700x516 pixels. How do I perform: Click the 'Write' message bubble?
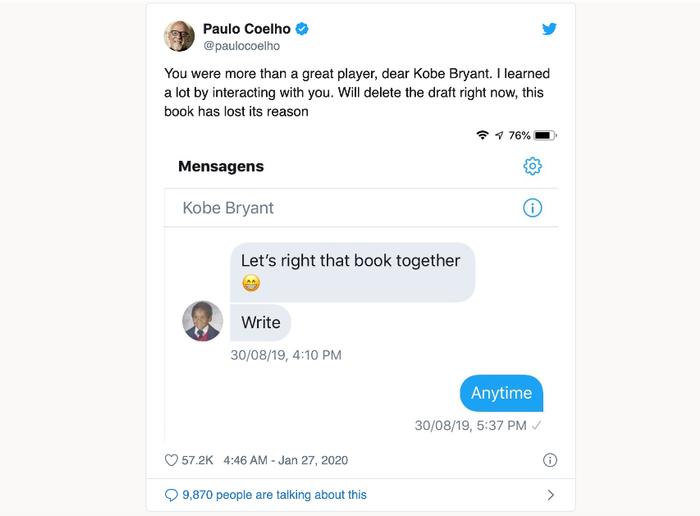261,322
